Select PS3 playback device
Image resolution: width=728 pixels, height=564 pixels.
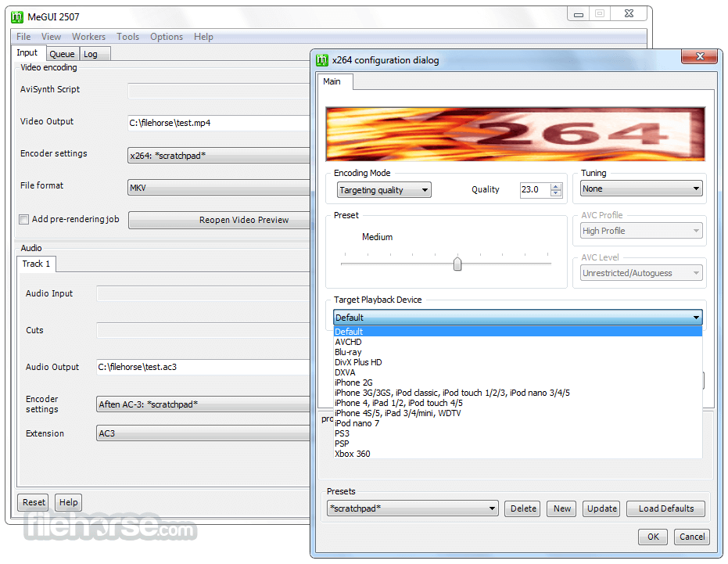[518, 434]
